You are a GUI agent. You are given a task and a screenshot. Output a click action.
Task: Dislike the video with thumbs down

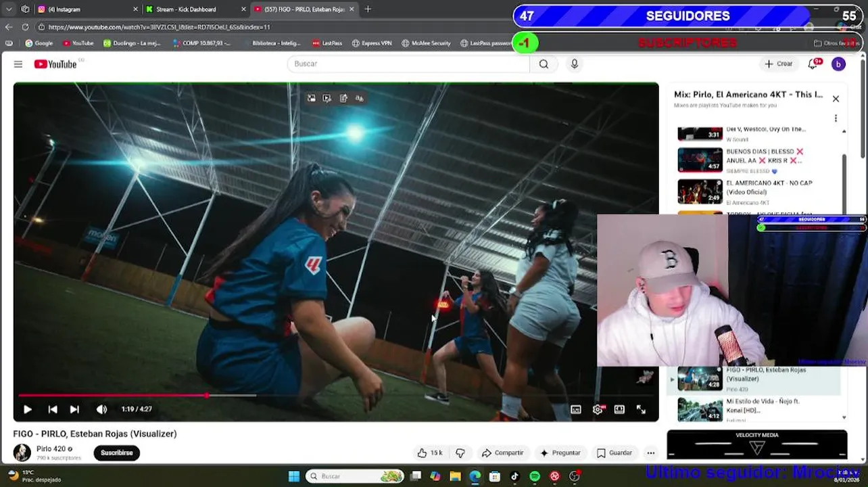(460, 453)
